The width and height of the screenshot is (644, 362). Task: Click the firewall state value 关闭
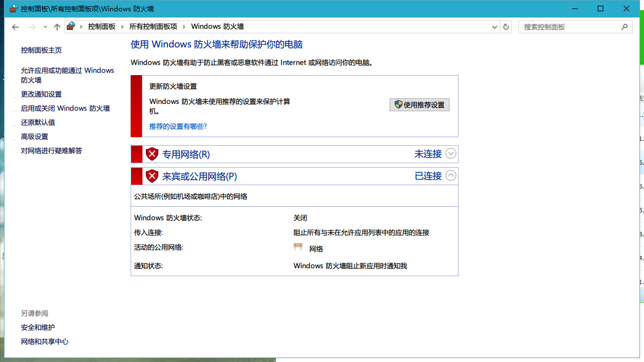coord(300,218)
